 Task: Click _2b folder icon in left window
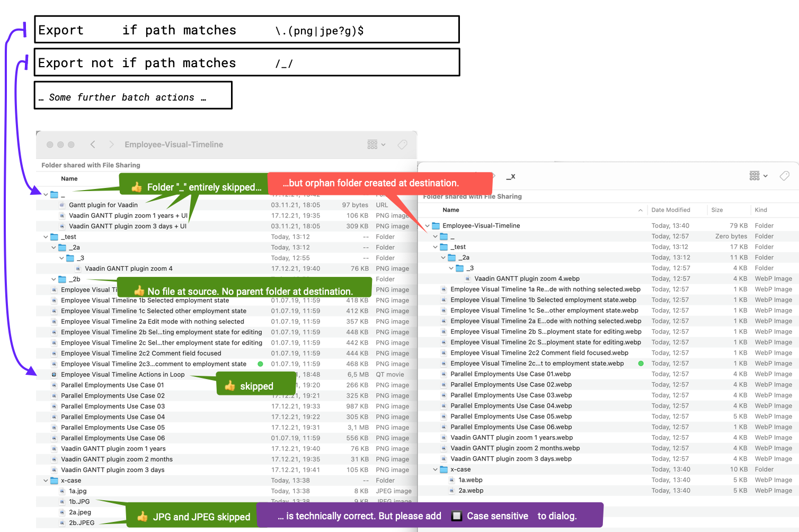pos(62,279)
